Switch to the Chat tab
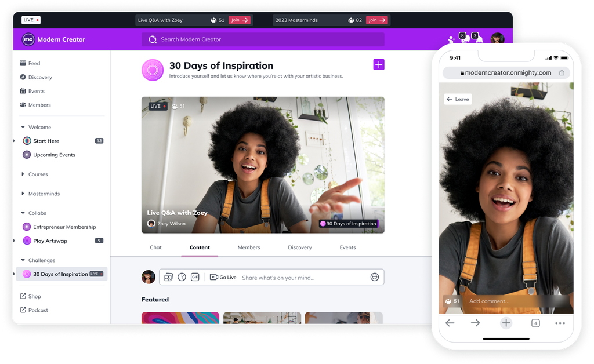 click(155, 247)
